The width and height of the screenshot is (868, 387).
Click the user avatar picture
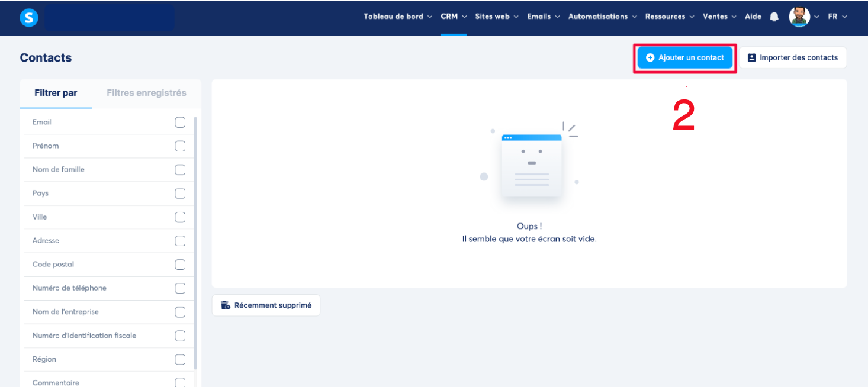click(799, 17)
